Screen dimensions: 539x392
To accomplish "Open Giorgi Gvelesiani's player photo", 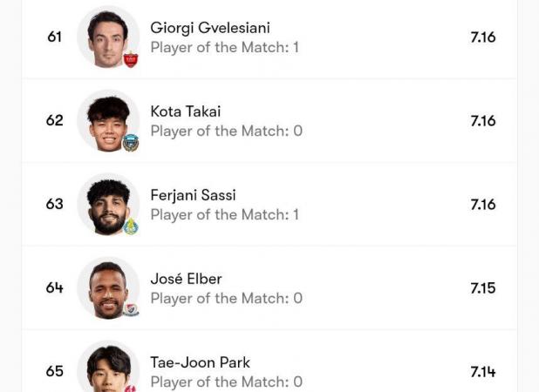I will [x=108, y=37].
